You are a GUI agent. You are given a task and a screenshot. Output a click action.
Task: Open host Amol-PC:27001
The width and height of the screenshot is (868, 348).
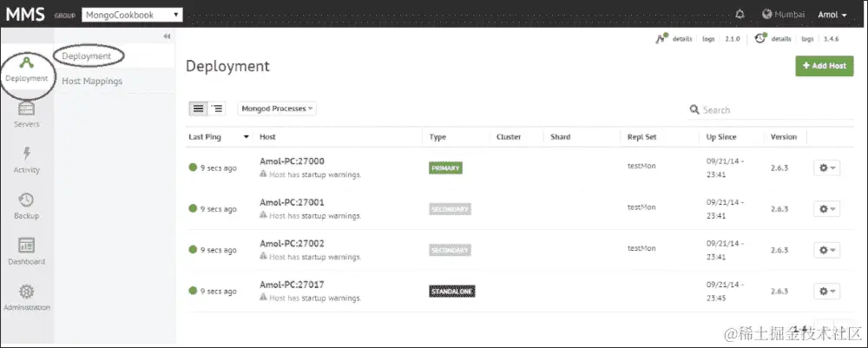click(292, 202)
